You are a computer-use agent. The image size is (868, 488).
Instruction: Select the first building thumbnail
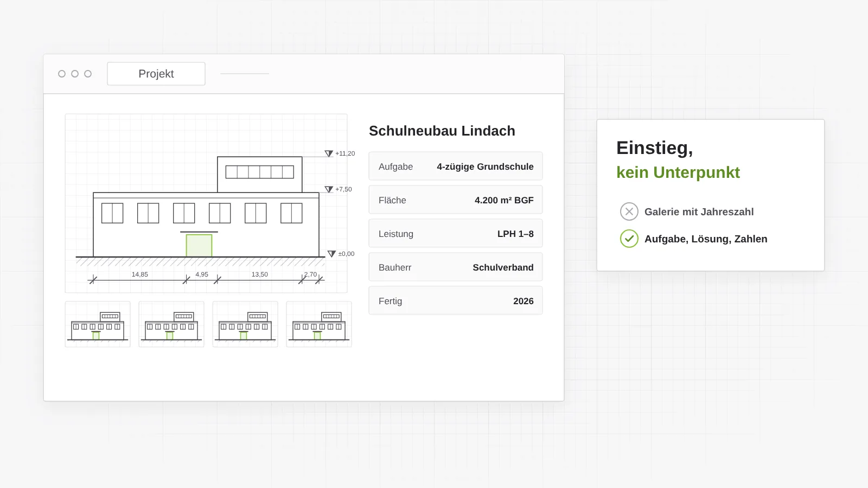pyautogui.click(x=98, y=324)
